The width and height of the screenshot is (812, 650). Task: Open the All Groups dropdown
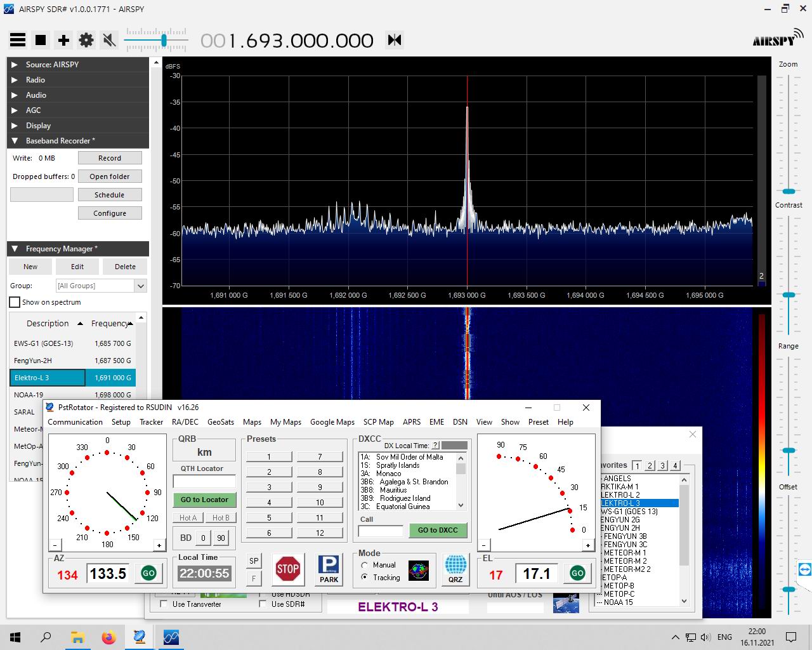coord(101,286)
